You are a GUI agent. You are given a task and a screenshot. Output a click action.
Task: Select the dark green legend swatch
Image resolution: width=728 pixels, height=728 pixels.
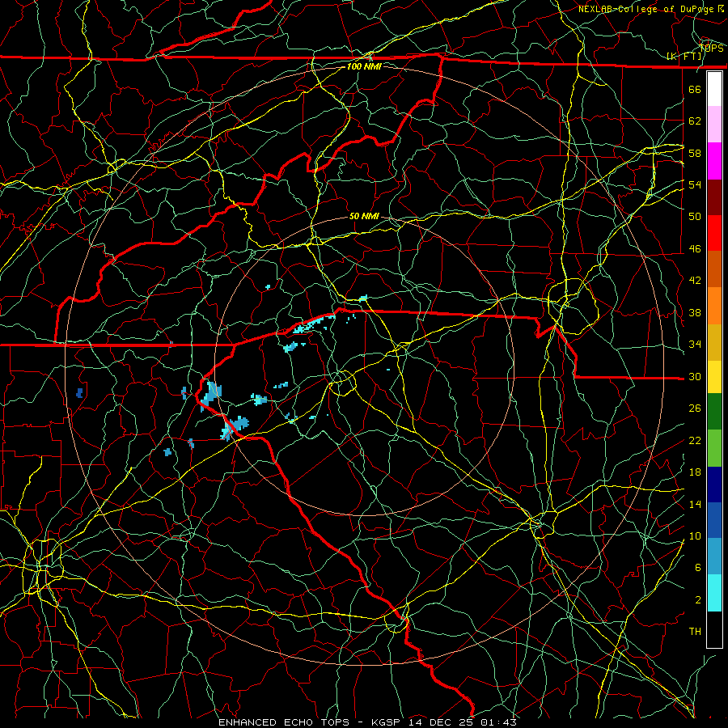(x=714, y=412)
